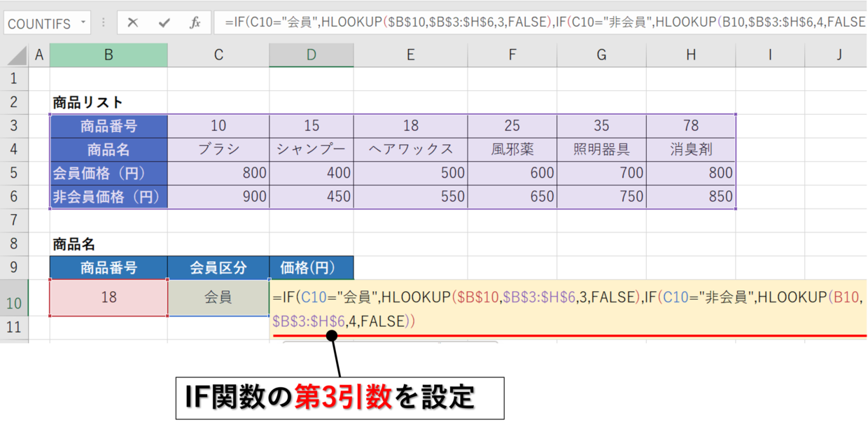Select row 6 header
The height and width of the screenshot is (434, 868).
(x=14, y=197)
